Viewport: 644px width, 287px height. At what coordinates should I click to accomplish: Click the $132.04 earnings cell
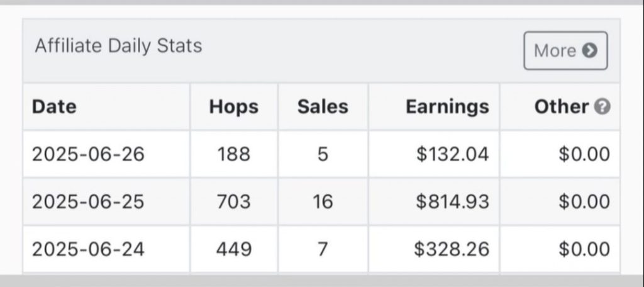tap(434, 155)
